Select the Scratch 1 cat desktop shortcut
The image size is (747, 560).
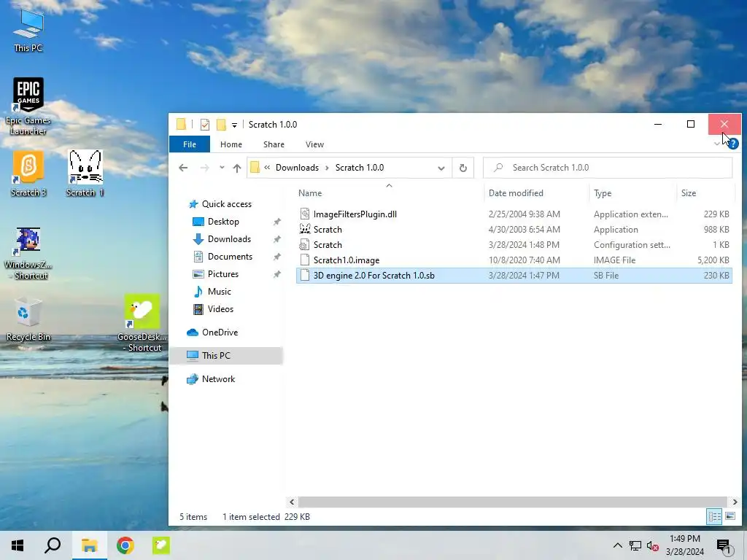coord(85,174)
